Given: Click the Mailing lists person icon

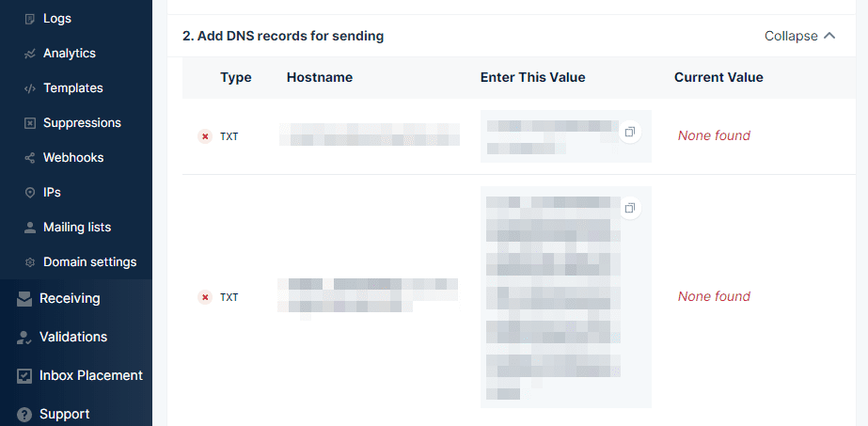Looking at the screenshot, I should [30, 228].
